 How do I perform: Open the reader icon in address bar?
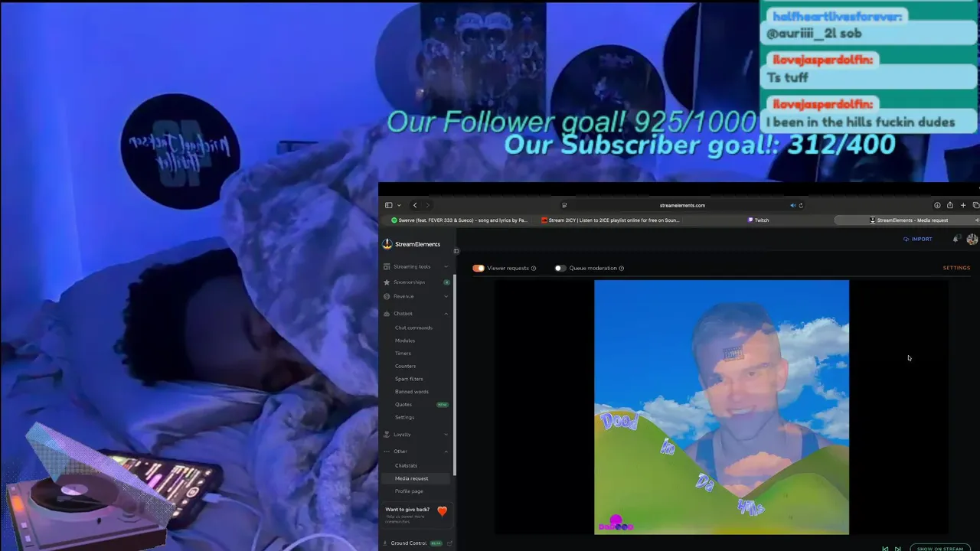[x=564, y=205]
